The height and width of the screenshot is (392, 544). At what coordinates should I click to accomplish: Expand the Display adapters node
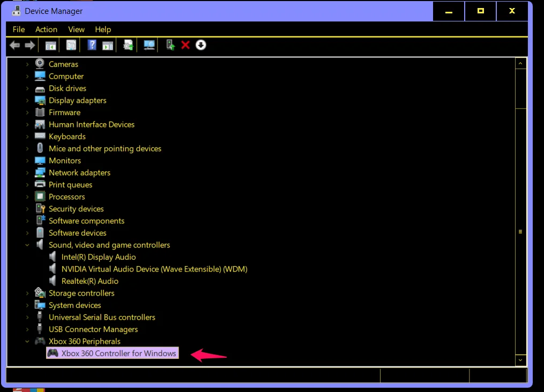tap(27, 101)
